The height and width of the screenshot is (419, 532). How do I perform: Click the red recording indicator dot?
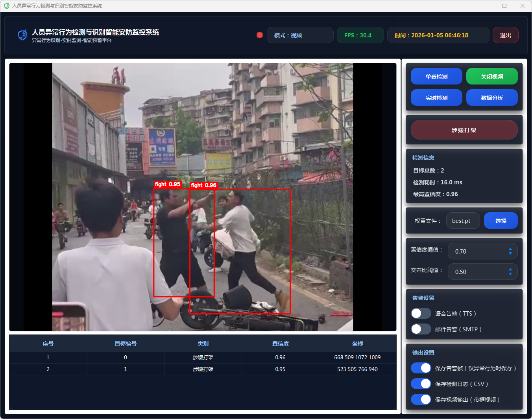coord(260,35)
